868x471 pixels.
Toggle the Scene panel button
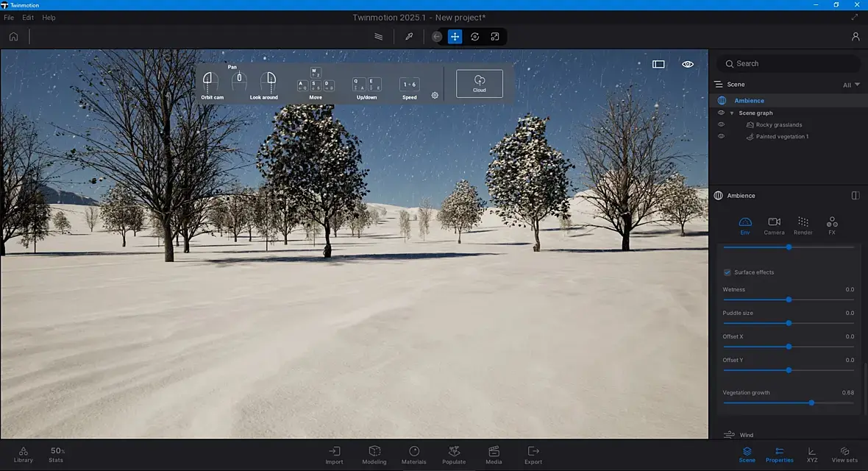pos(747,455)
